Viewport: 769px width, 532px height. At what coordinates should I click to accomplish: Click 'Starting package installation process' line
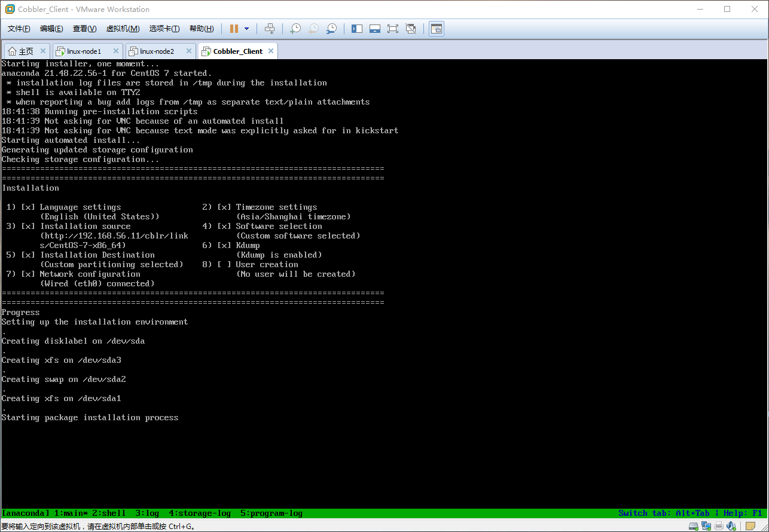[x=90, y=417]
